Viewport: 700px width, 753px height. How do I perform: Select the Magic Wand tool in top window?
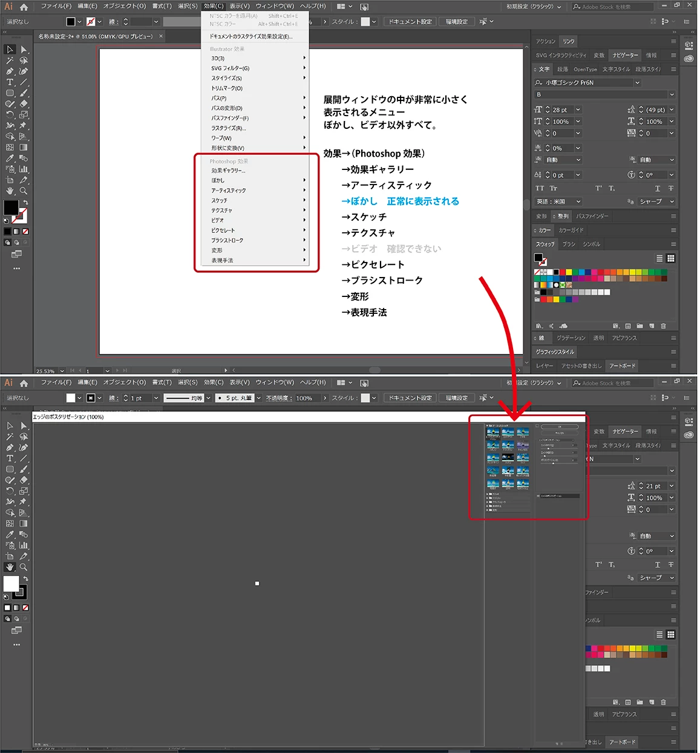click(10, 60)
